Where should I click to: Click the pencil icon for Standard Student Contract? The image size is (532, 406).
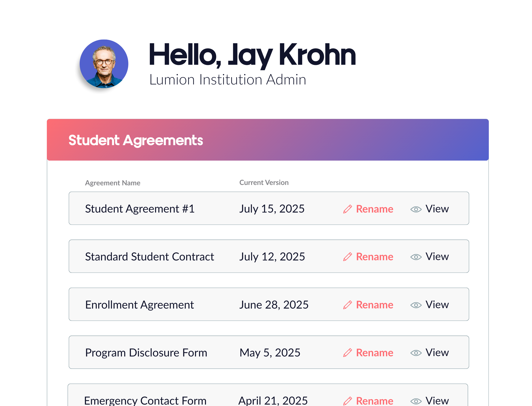(348, 257)
